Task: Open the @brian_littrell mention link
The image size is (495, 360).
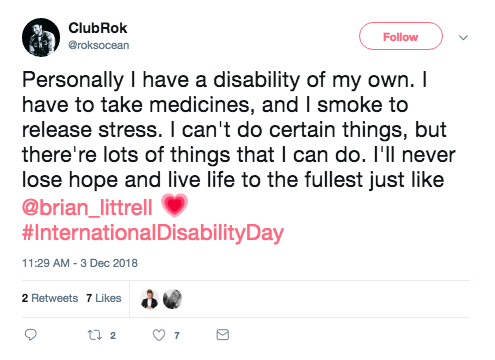Action: [87, 207]
